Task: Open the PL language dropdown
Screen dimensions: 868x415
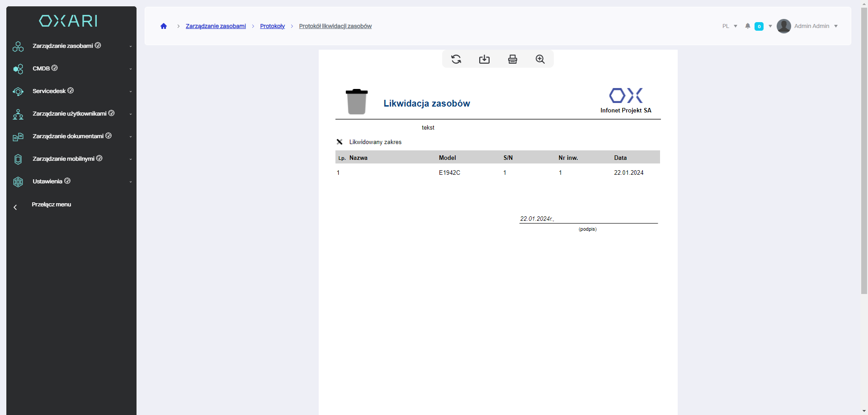Action: [x=730, y=26]
